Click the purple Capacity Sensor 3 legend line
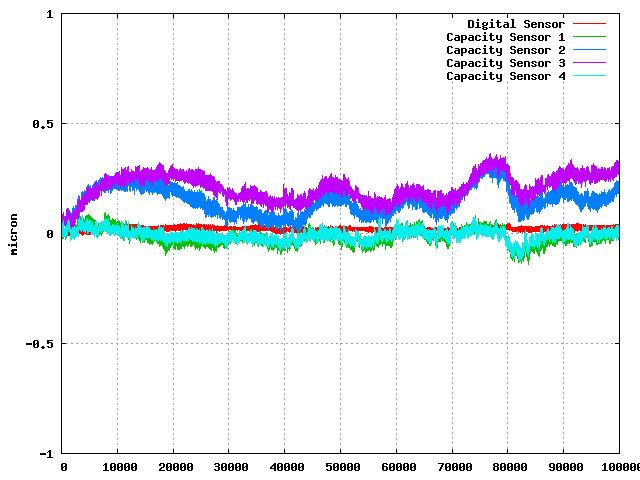This screenshot has width=640, height=480. [589, 63]
